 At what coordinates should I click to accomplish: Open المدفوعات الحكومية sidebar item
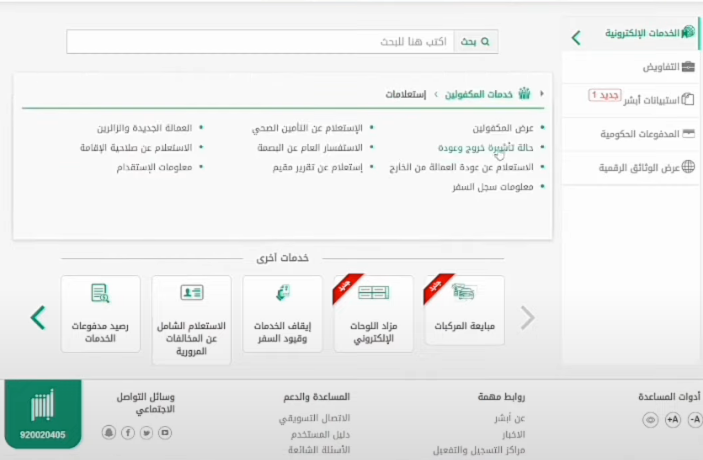pos(631,134)
